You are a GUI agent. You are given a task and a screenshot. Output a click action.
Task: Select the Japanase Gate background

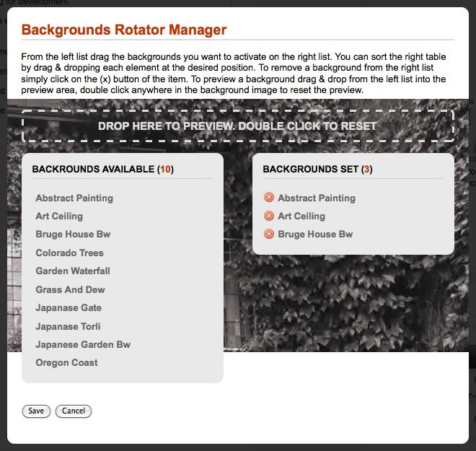[69, 308]
